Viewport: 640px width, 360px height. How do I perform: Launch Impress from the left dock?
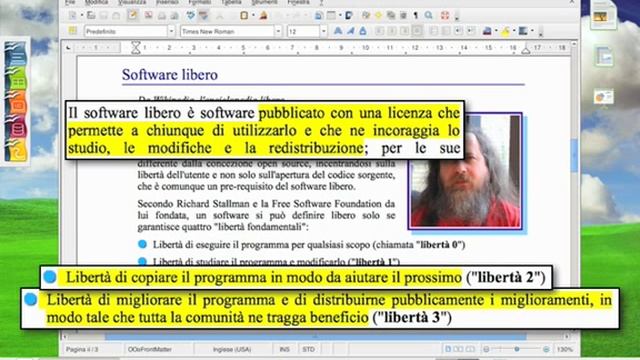coord(16,103)
